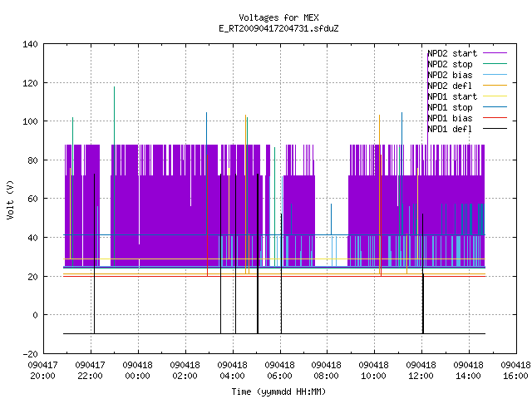Image resolution: width=532 pixels, height=399 pixels.
Task: Click the y-axis tick value 0
Action: coord(35,315)
